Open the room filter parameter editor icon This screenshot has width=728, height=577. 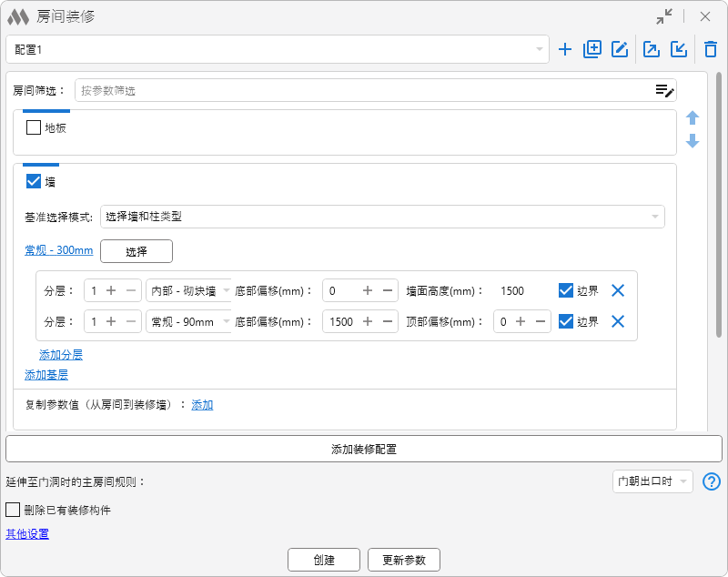point(664,90)
